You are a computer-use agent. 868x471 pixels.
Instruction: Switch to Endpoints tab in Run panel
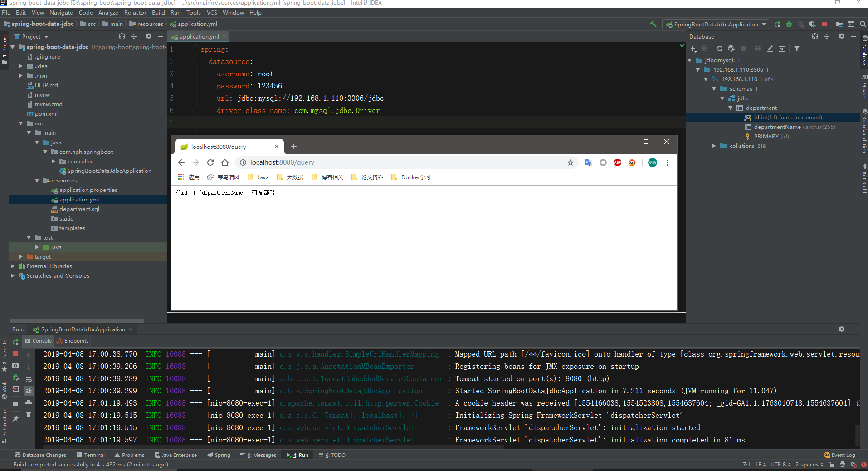coord(72,341)
